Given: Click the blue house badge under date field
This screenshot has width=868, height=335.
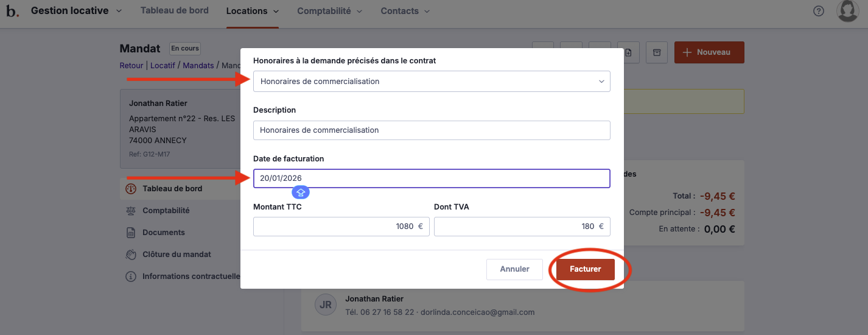Looking at the screenshot, I should (301, 192).
